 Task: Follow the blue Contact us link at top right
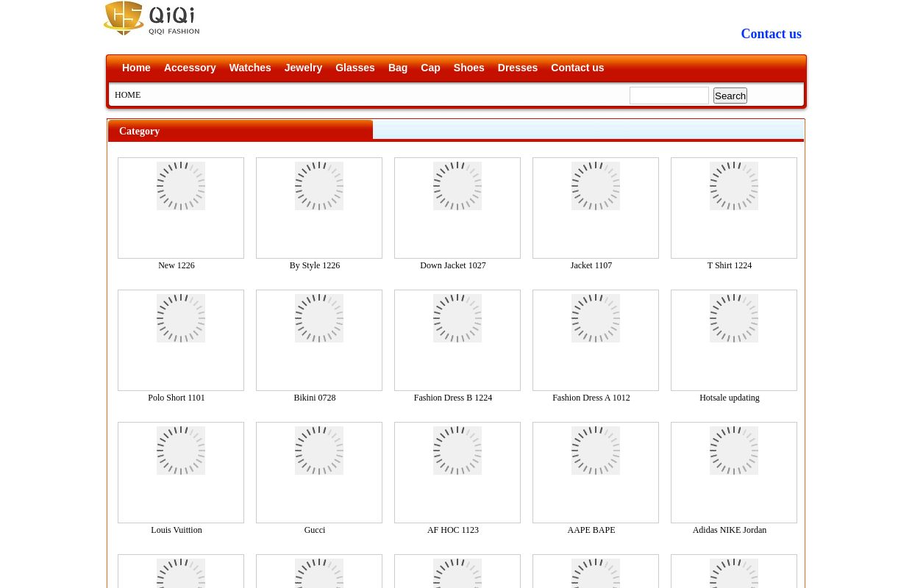771,34
